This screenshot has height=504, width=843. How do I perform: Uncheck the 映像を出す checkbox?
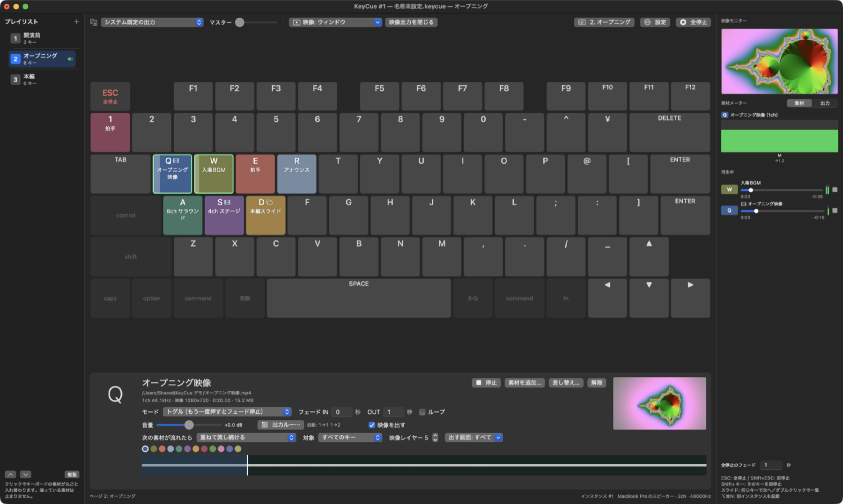[x=372, y=425]
